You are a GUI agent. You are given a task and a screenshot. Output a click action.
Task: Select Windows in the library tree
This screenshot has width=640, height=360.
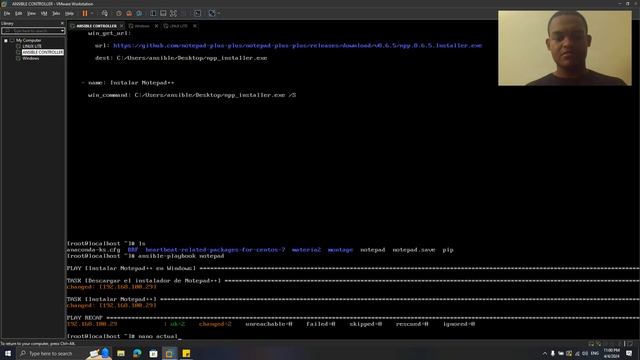coord(31,58)
